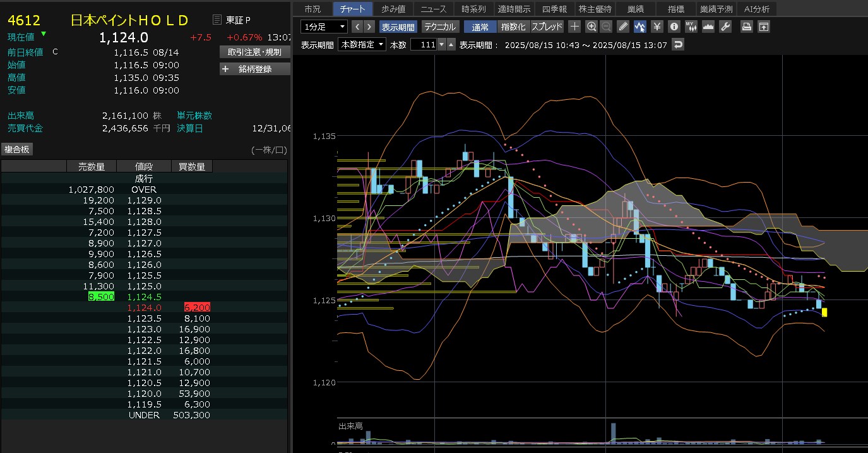Click inside the 本数 count input field
Viewport: 868px width, 453px height.
[424, 44]
